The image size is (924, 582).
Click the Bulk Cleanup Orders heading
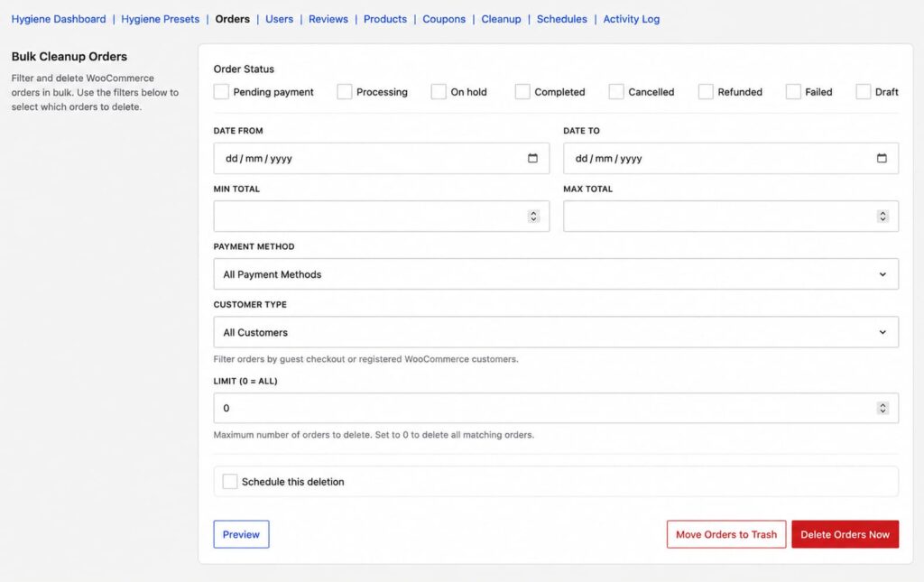(69, 57)
